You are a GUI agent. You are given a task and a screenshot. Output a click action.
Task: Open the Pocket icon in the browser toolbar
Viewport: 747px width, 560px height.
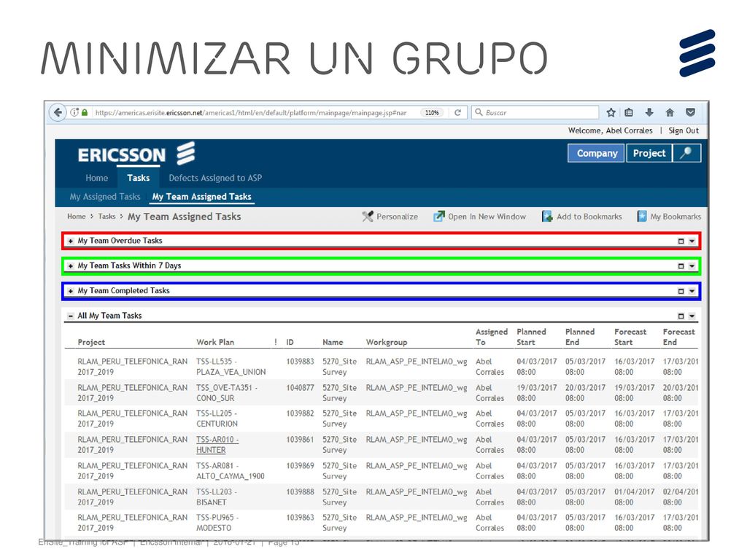(690, 112)
